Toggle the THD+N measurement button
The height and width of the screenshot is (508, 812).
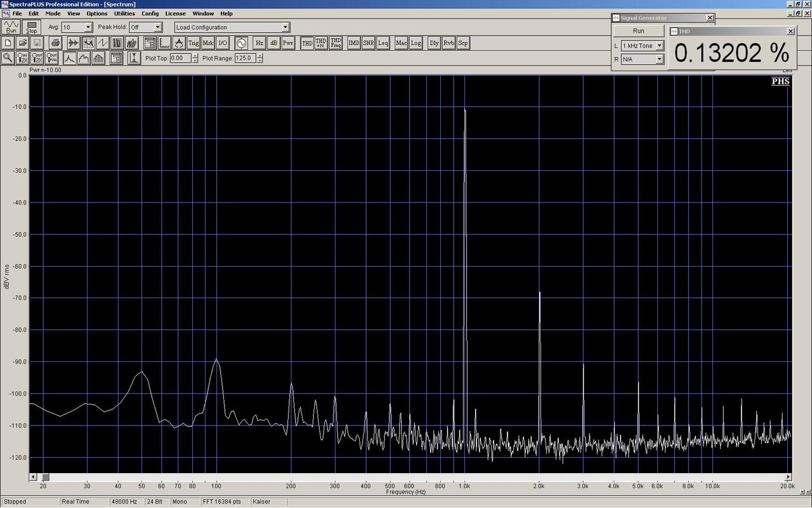coord(322,43)
